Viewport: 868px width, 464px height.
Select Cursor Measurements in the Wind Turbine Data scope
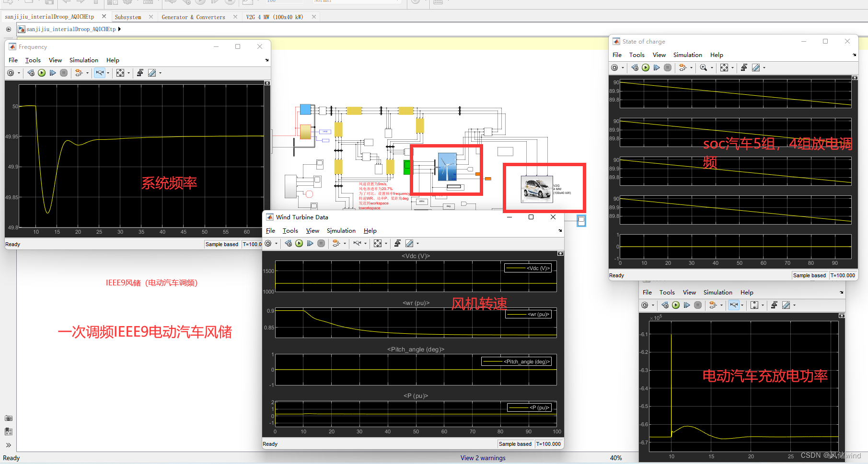pyautogui.click(x=409, y=243)
